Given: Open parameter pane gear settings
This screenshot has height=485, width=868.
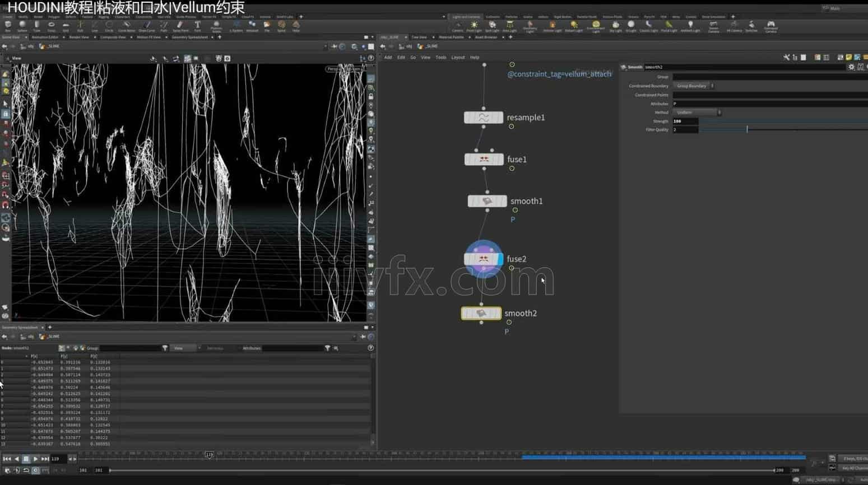Looking at the screenshot, I should point(852,67).
